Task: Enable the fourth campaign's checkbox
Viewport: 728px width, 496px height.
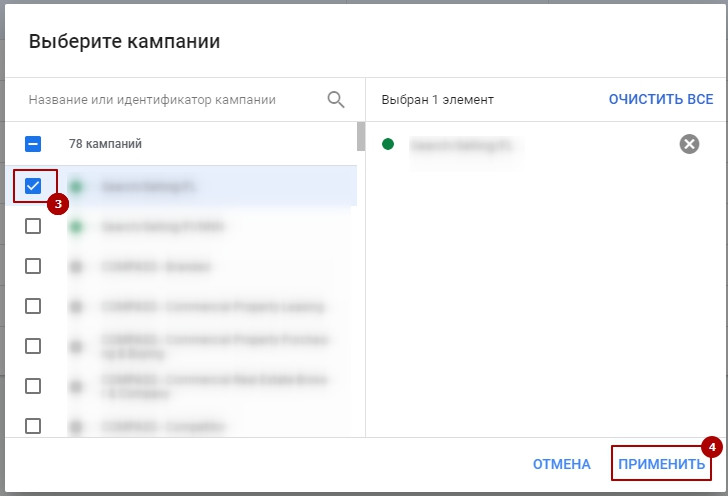Action: 33,306
